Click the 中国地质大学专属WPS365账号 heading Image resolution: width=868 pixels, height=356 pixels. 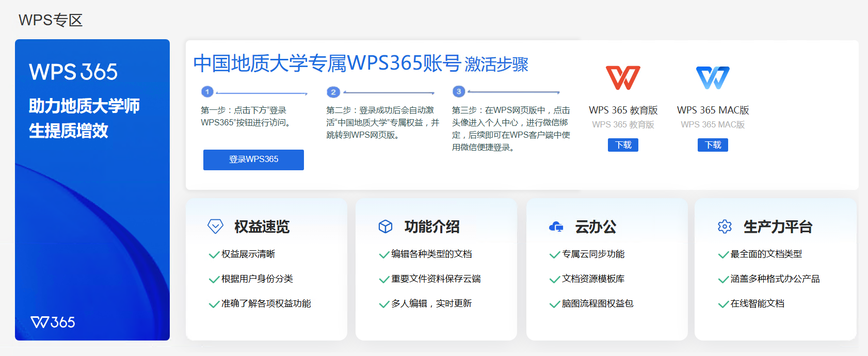327,63
